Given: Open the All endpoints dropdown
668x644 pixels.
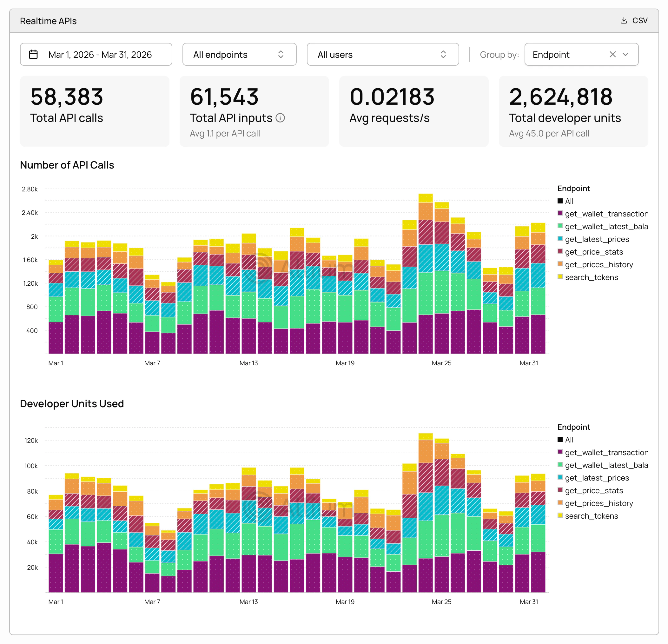Looking at the screenshot, I should [239, 55].
